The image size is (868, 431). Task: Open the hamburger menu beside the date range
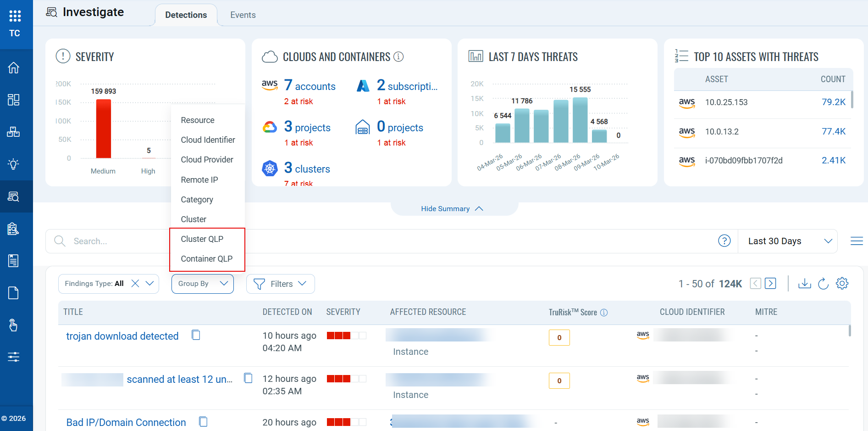tap(856, 241)
